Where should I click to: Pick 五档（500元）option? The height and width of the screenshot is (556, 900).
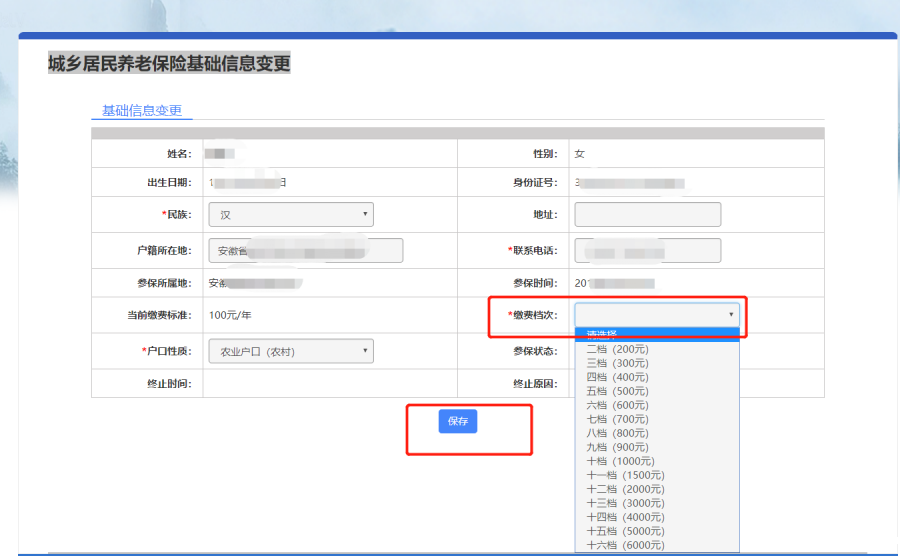coord(617,391)
